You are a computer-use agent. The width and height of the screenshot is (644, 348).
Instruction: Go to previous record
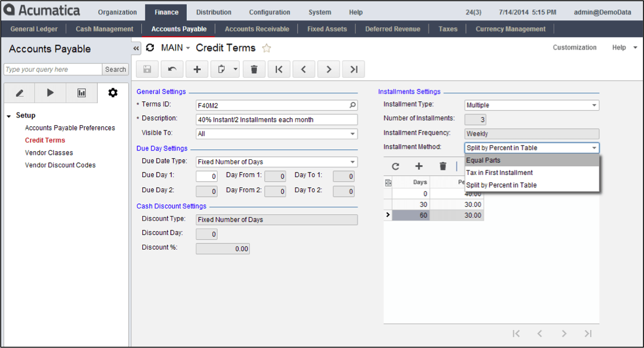click(x=304, y=69)
